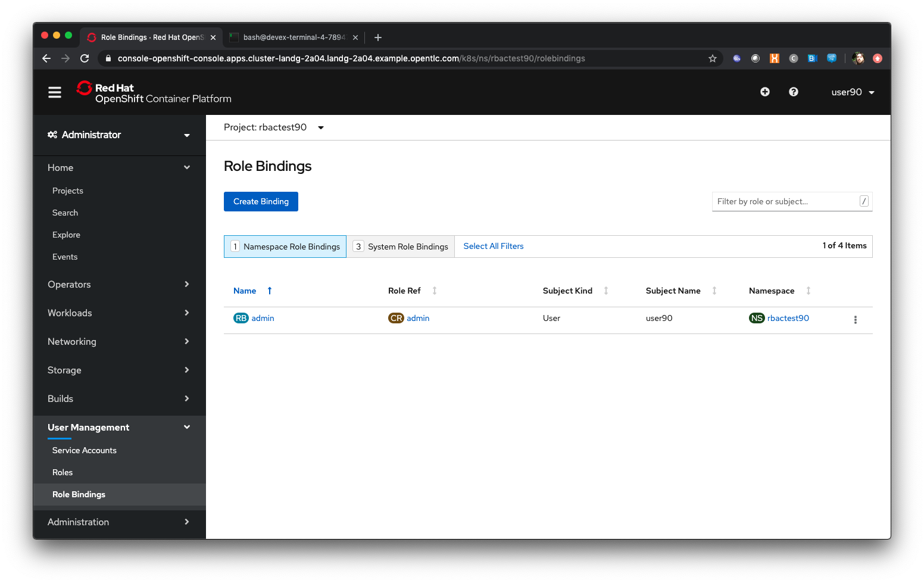
Task: Sort by Role Ref column arrows
Action: 435,291
